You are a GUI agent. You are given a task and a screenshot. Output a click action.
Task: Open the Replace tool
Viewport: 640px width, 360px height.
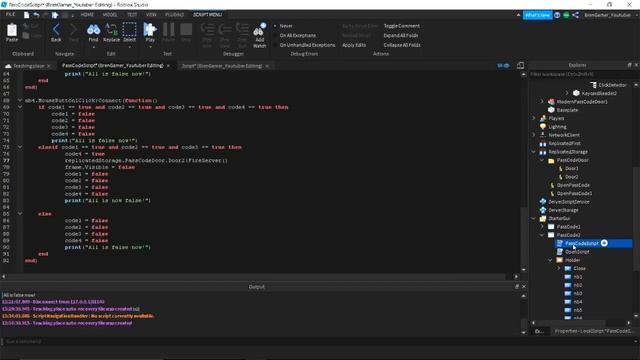111,33
